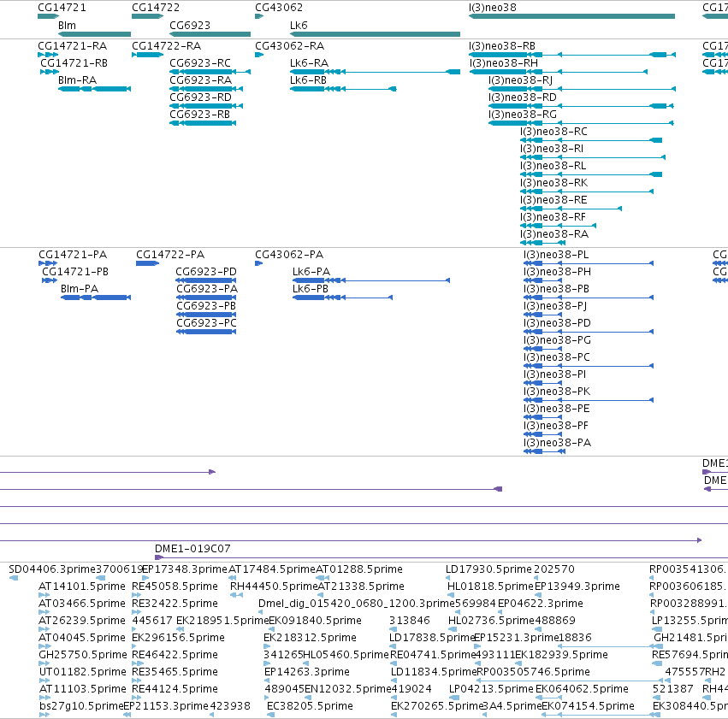Image resolution: width=728 pixels, height=719 pixels.
Task: Select the l(3)neo38-RL transcript label
Action: click(553, 166)
